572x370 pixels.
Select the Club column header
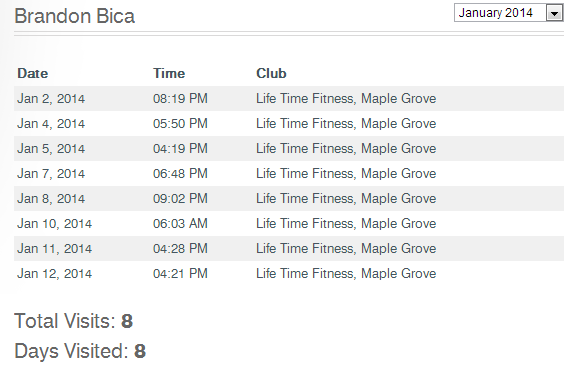[271, 73]
